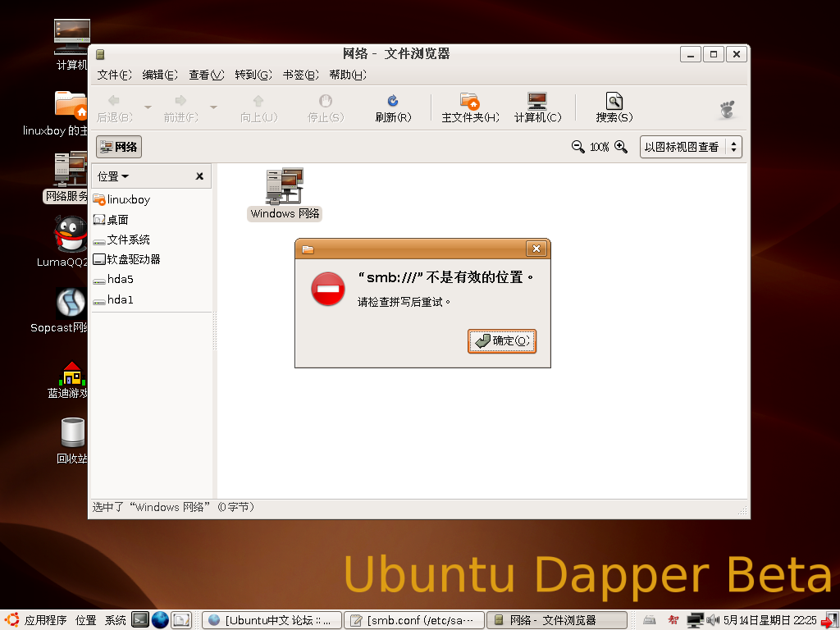Screen dimensions: 840x630
Task: Click the linuxboy home folder desktop icon
Action: tap(71, 104)
